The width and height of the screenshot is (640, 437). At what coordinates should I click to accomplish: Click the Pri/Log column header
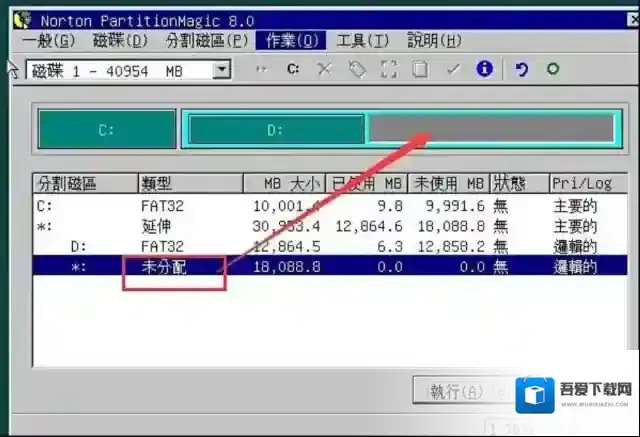(x=588, y=184)
